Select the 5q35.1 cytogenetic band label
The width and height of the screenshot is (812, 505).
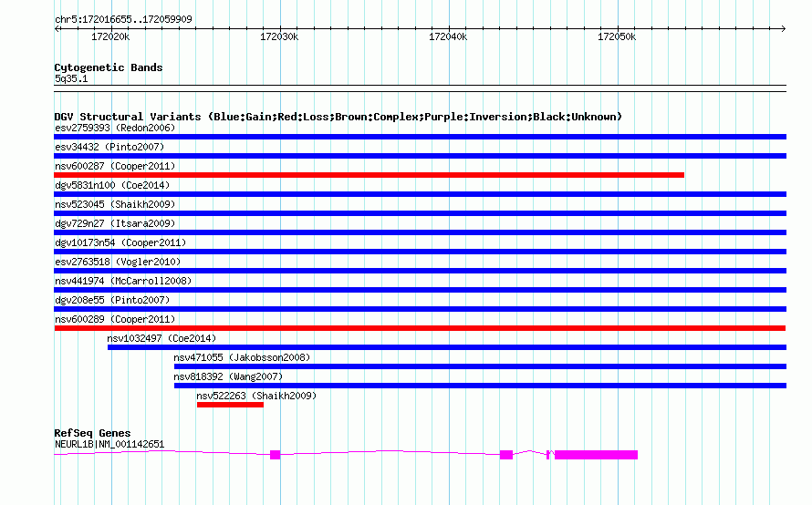pyautogui.click(x=71, y=78)
